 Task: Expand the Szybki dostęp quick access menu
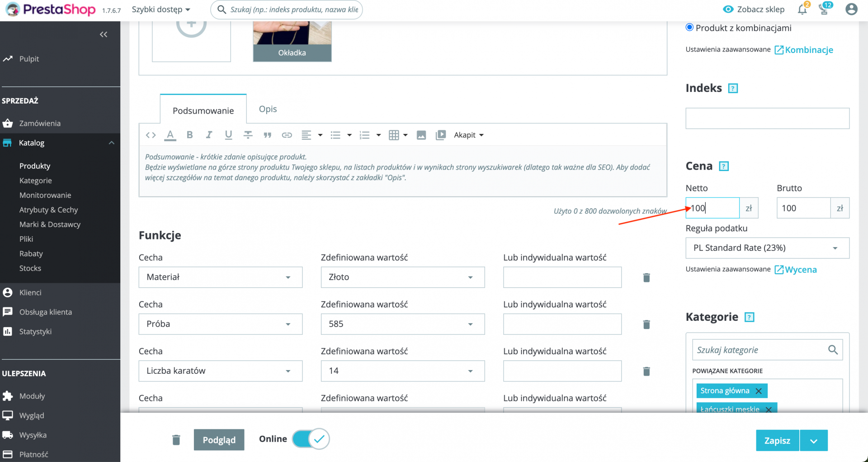tap(161, 10)
